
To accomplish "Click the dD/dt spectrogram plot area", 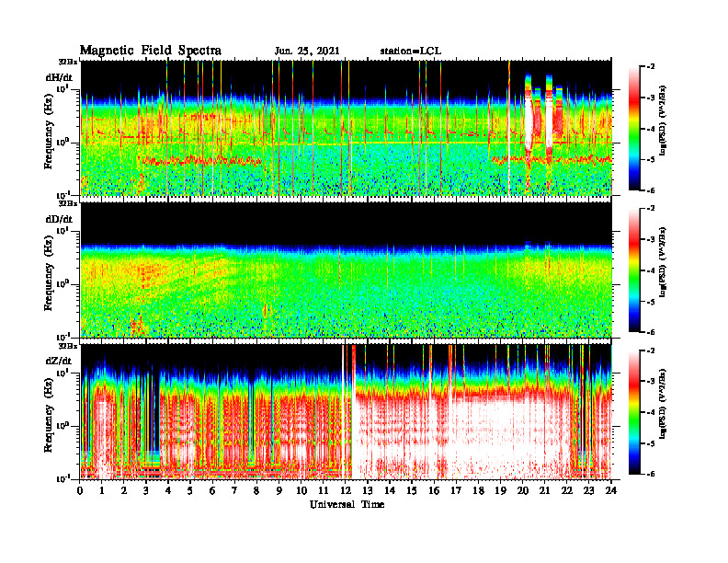I will (x=347, y=270).
